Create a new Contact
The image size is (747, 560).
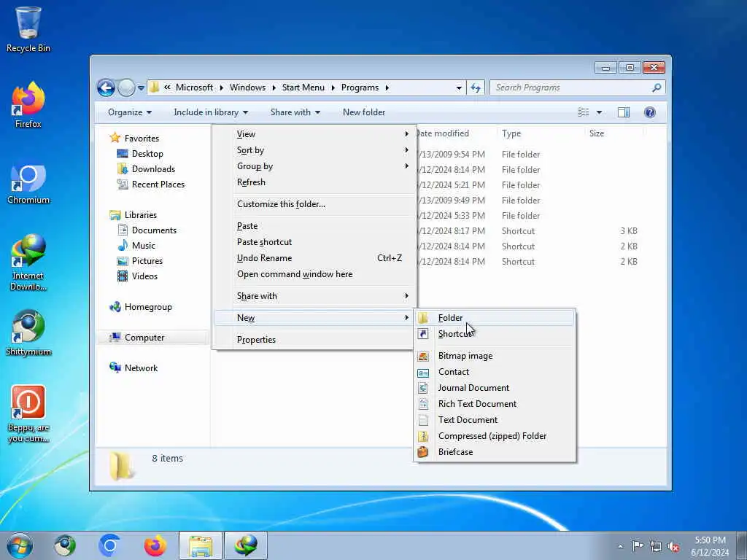tap(495, 372)
